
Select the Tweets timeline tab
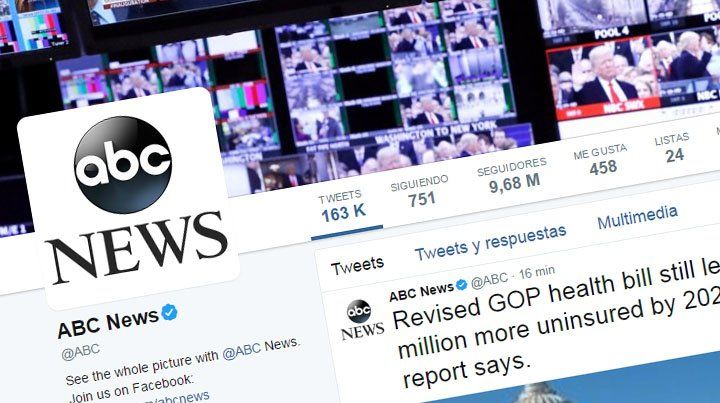(357, 265)
